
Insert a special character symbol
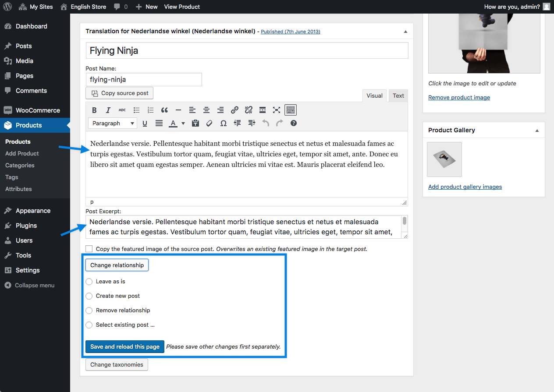(x=223, y=123)
